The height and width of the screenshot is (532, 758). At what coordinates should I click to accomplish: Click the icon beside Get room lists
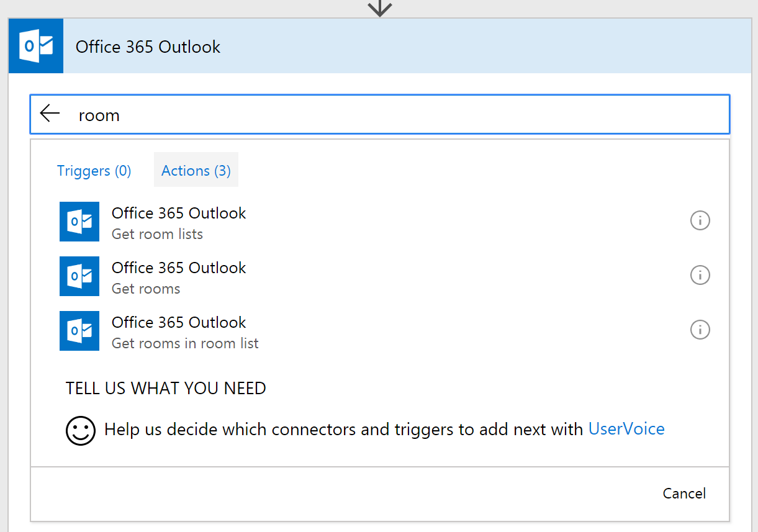coord(79,222)
